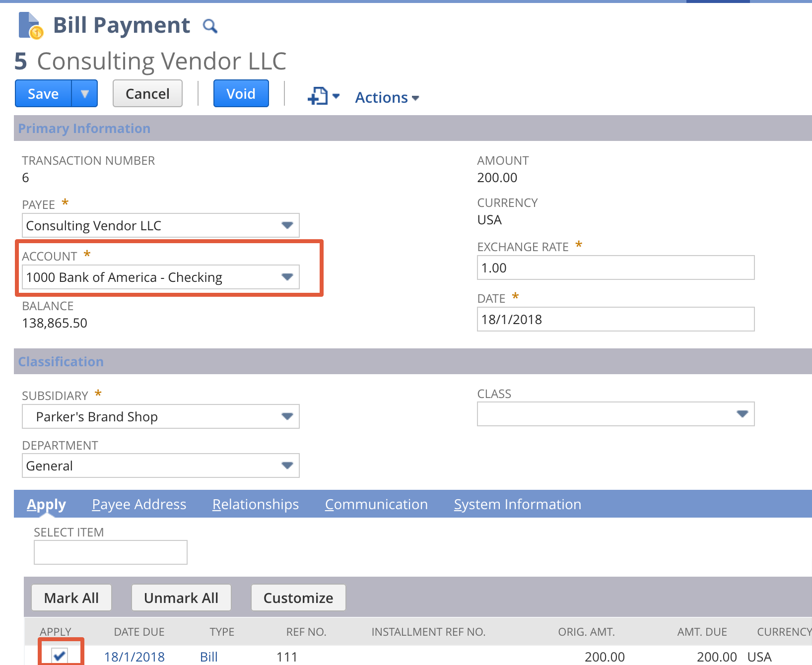The width and height of the screenshot is (812, 665).
Task: Click the Installment Ref No. column header
Action: (x=428, y=632)
